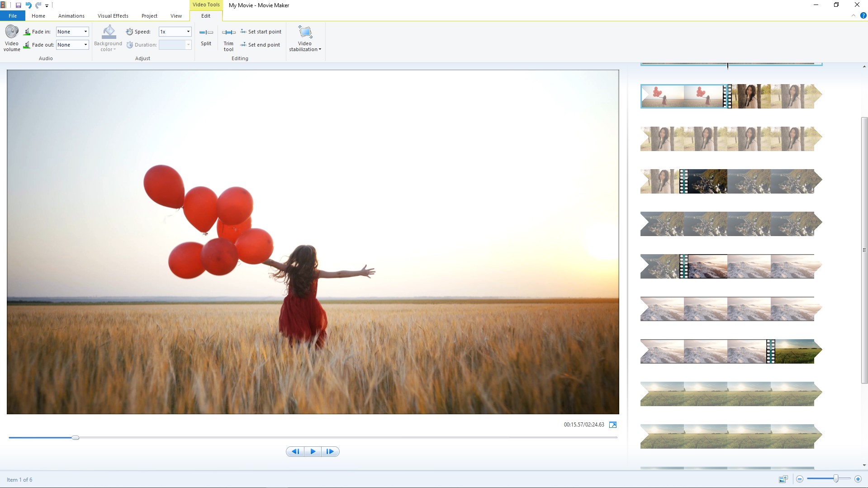Undo the last action

coord(28,5)
